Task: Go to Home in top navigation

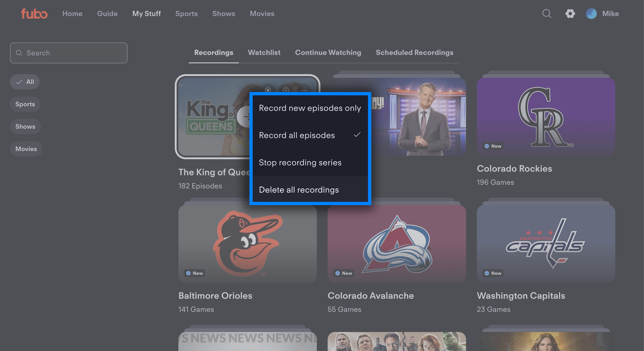Action: pos(72,14)
